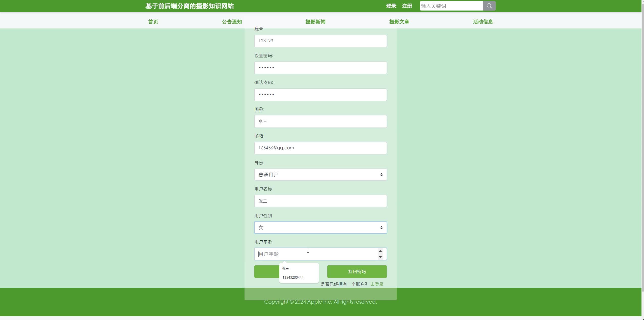Click the 注册 link in header
The image size is (644, 320).
pos(407,6)
